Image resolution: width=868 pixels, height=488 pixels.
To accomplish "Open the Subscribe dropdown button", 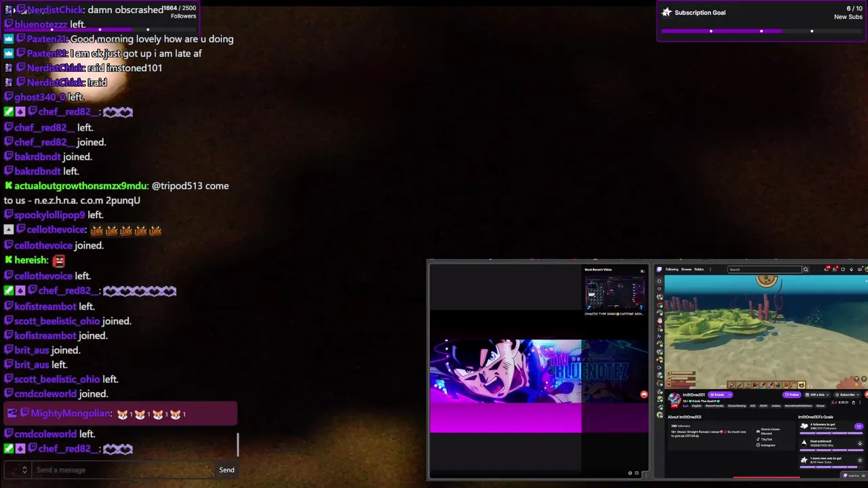I will click(x=847, y=394).
